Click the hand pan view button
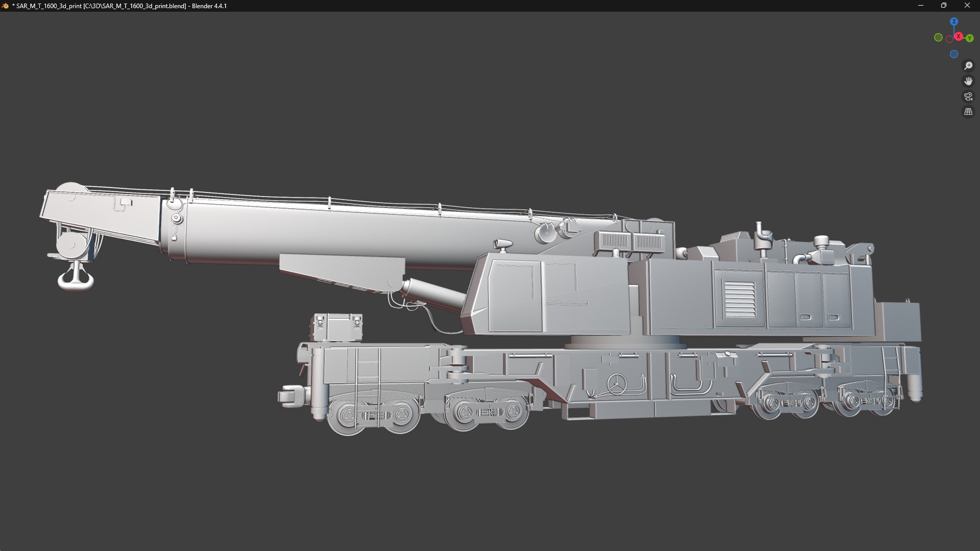Image resolution: width=980 pixels, height=551 pixels. [968, 81]
